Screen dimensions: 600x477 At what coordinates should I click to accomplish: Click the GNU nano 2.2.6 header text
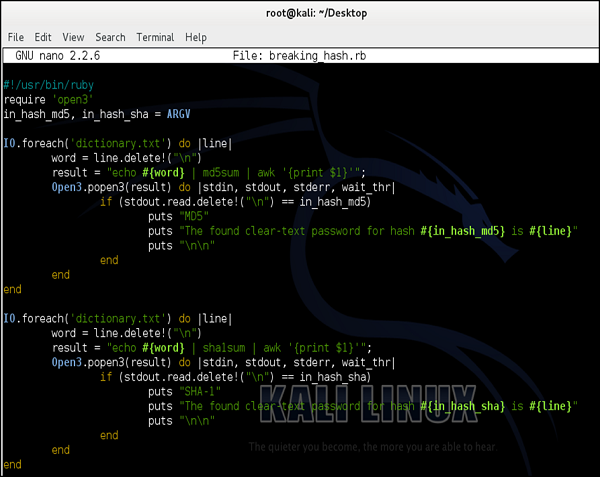coord(57,56)
